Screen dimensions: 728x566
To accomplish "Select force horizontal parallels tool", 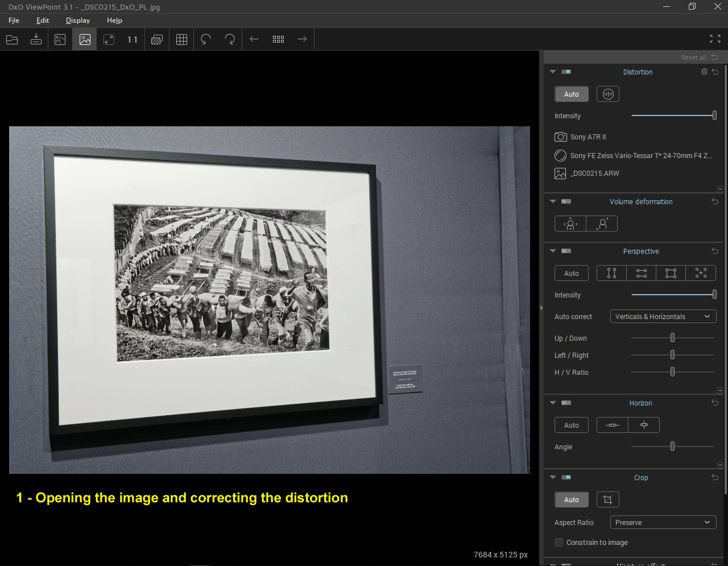I will coord(642,273).
